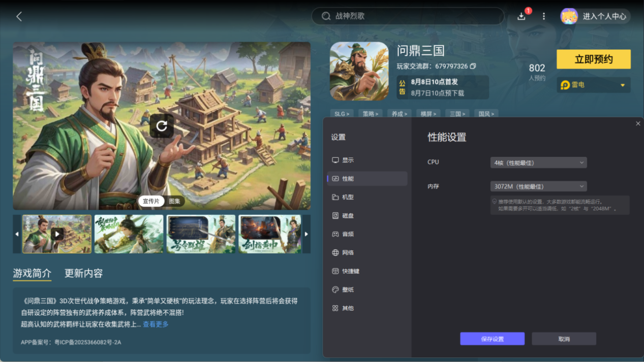644x362 pixels.
Task: Switch to the 更新内容 tab
Action: point(83,273)
